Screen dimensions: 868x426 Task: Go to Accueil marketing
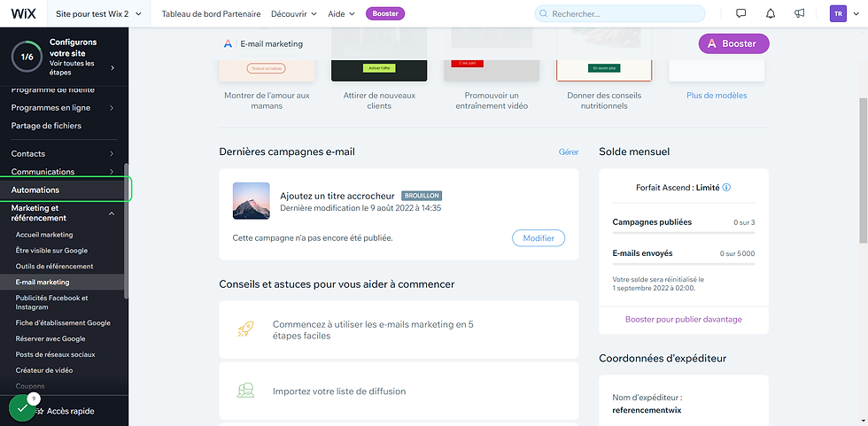44,235
